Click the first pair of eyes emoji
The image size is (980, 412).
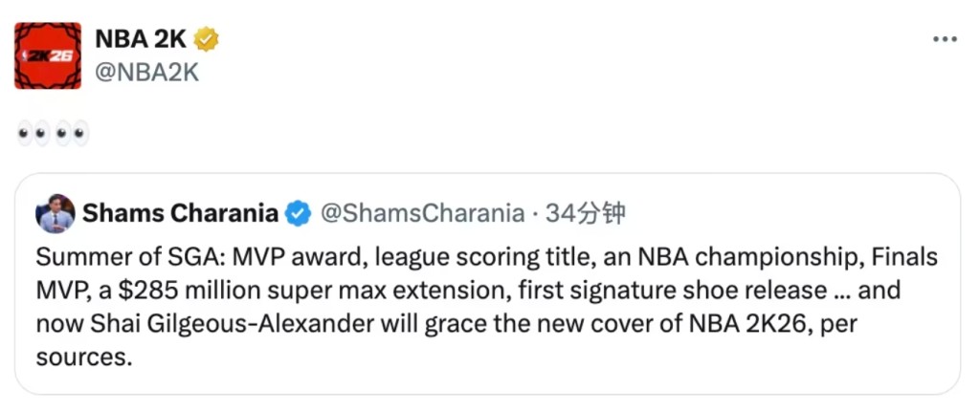pyautogui.click(x=34, y=133)
